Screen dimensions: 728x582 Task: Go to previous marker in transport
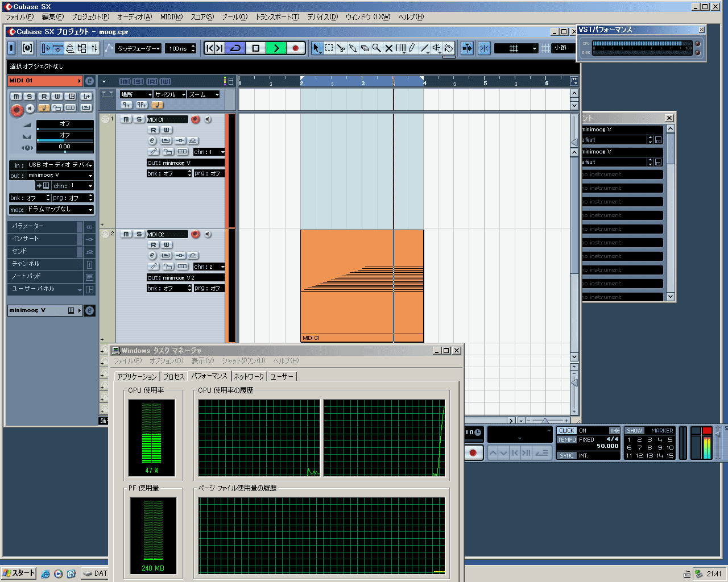[x=209, y=48]
